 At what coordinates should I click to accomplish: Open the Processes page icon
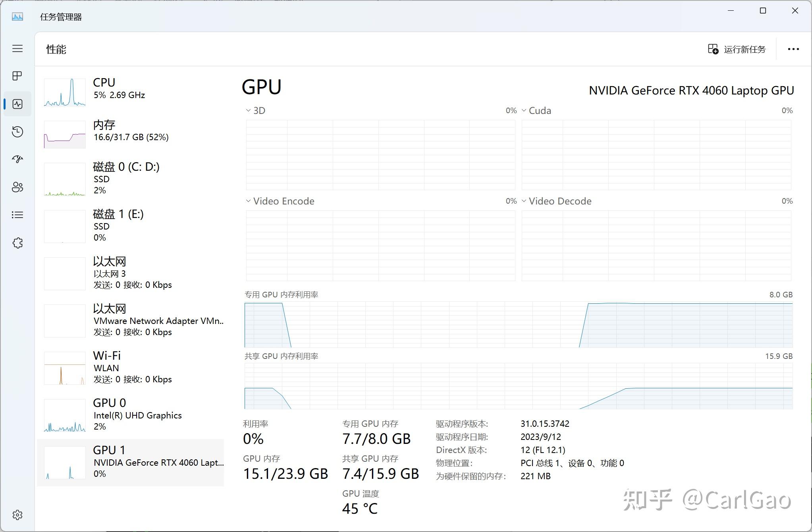17,76
